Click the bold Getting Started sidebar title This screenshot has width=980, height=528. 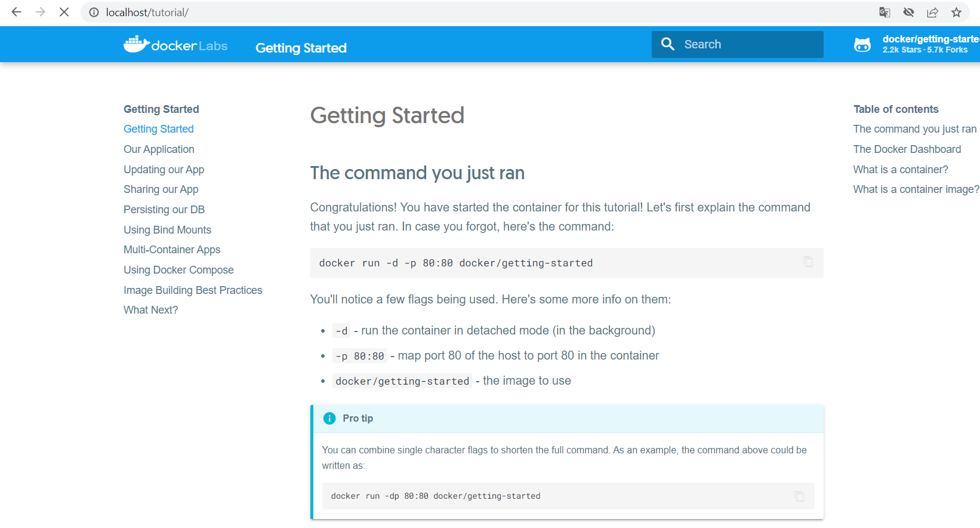point(161,109)
